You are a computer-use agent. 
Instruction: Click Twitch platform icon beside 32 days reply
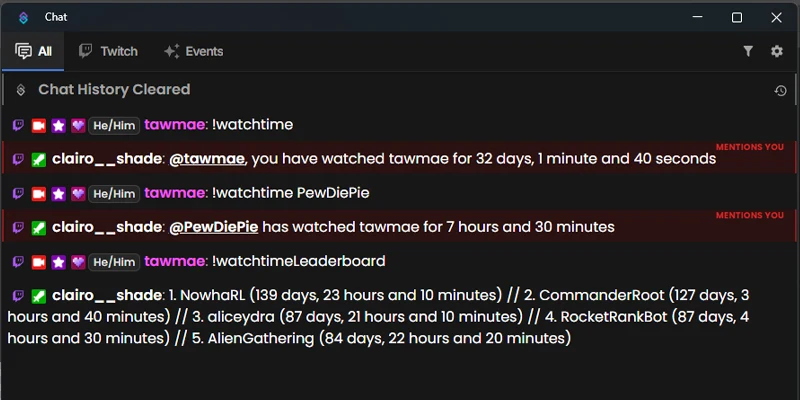click(18, 159)
